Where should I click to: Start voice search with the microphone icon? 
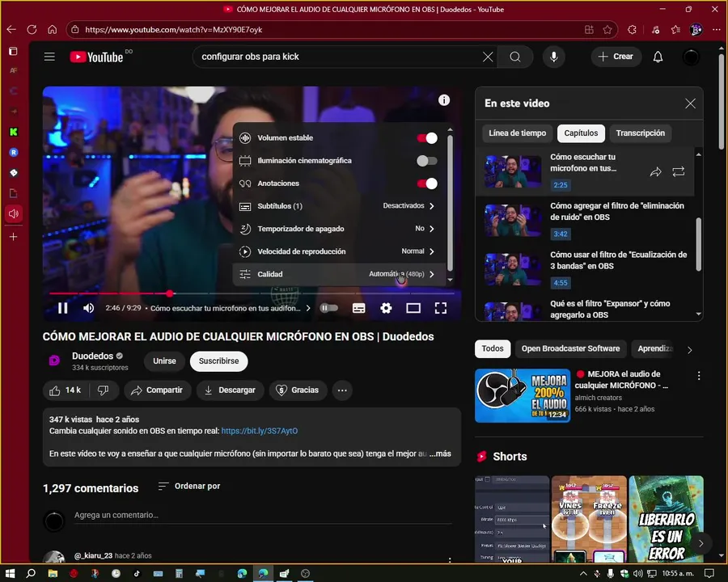click(554, 57)
